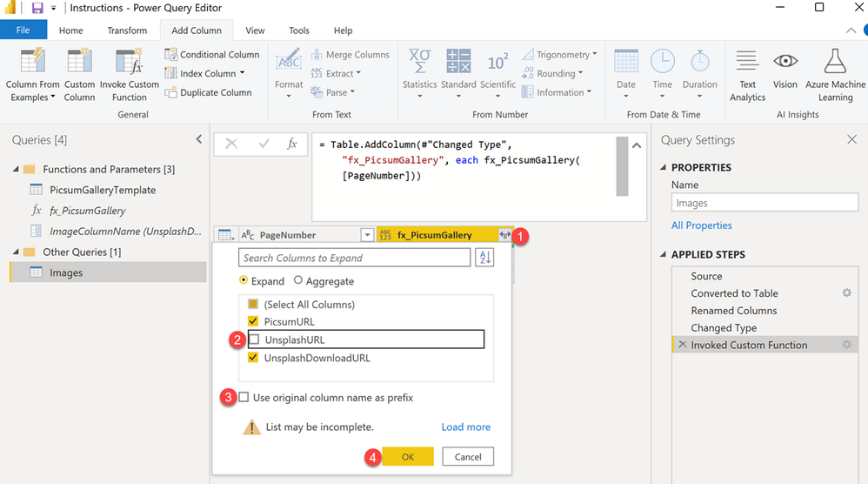Switch to Transform tab

tap(127, 30)
